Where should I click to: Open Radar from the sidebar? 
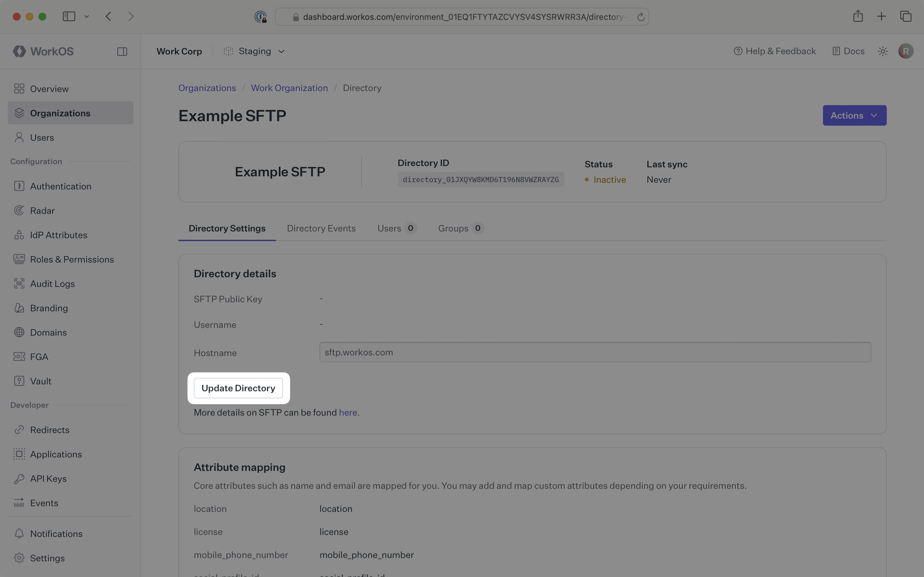click(42, 211)
